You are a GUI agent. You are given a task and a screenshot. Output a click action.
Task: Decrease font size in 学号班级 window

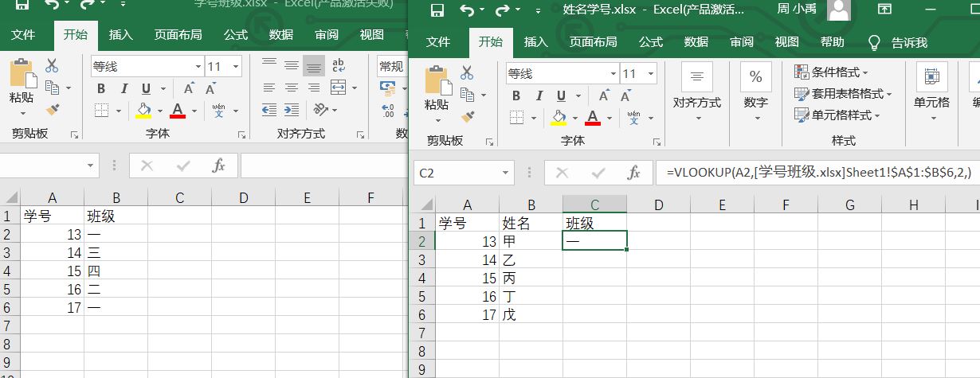coord(210,88)
